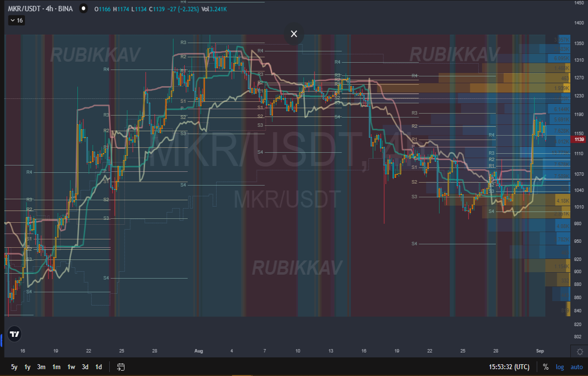The image size is (588, 376).
Task: Select the 5y time range
Action: [14, 367]
